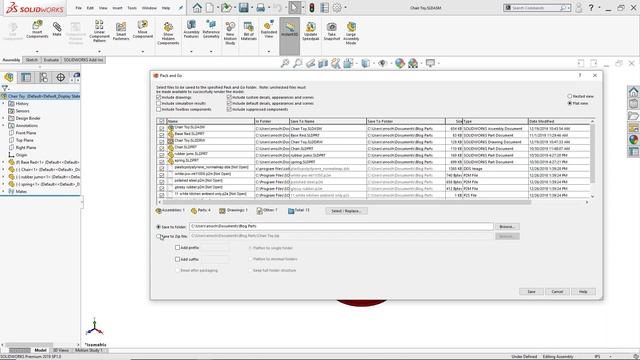The height and width of the screenshot is (360, 640).
Task: Open dropdown arrow under Linear Component Pattern
Action: pyautogui.click(x=99, y=52)
